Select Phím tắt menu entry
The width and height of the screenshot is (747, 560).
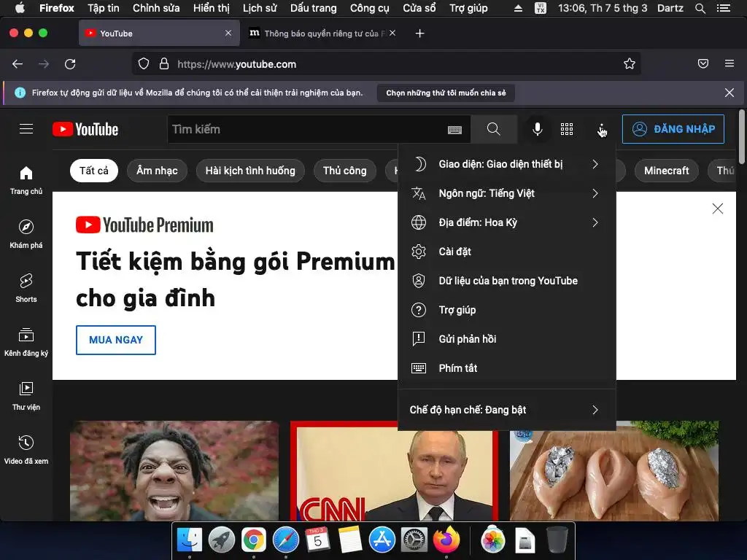(507, 368)
